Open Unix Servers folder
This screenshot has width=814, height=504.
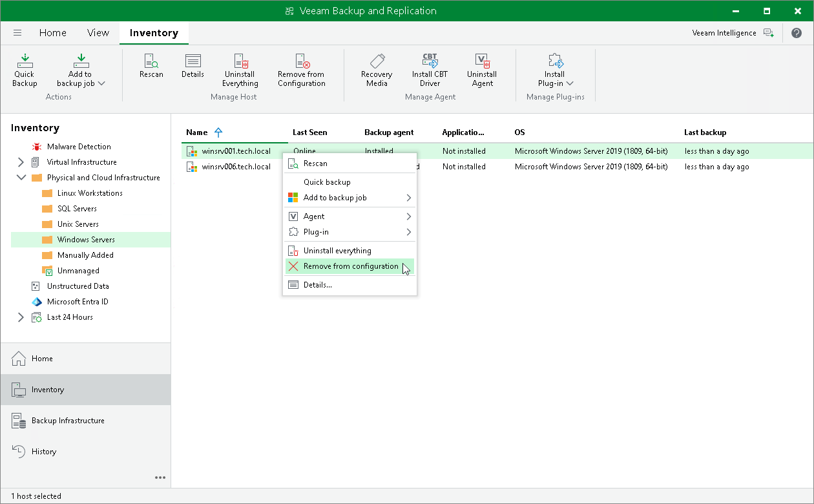(x=78, y=224)
